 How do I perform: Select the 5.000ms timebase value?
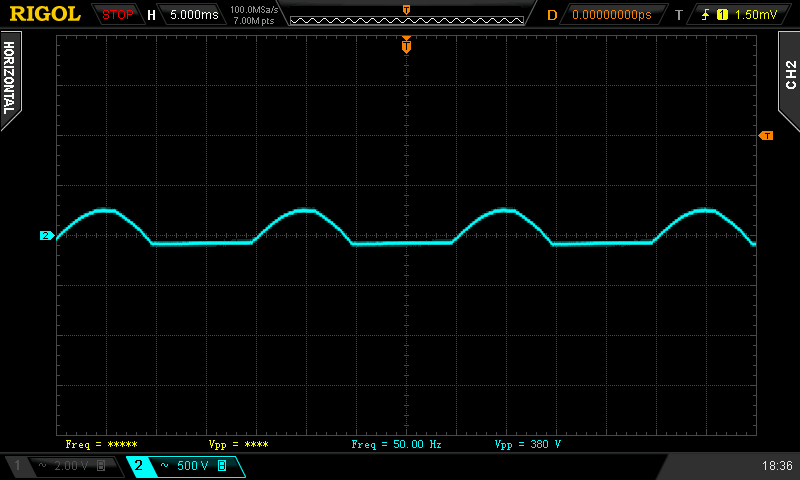(193, 15)
